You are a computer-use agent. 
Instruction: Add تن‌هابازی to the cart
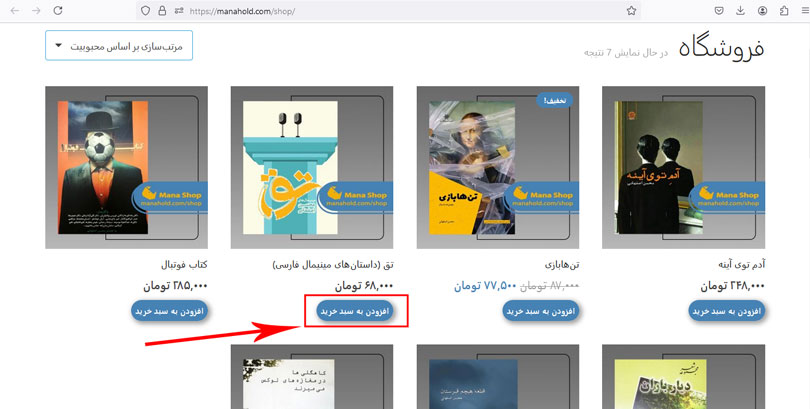coord(541,311)
